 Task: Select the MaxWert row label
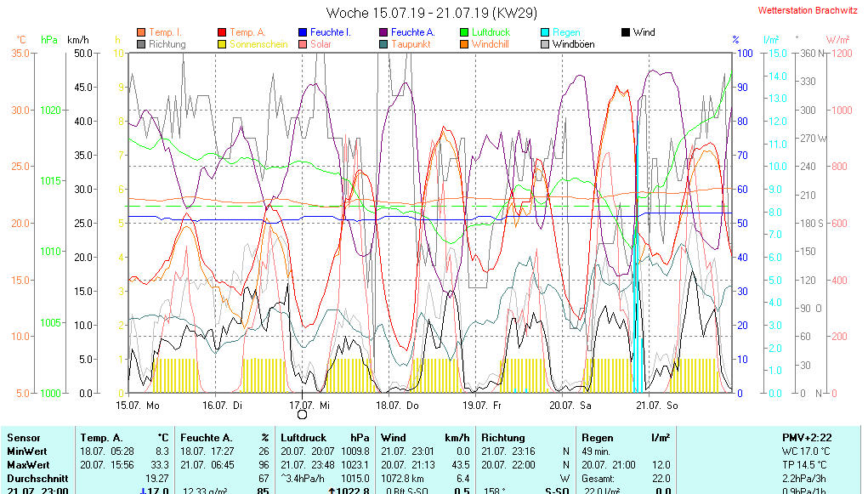[x=27, y=465]
